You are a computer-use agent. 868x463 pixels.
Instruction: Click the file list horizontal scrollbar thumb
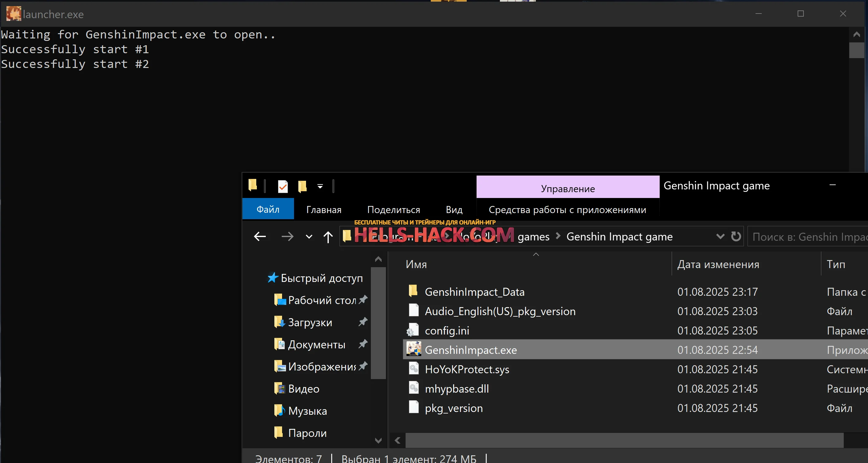[624, 441]
